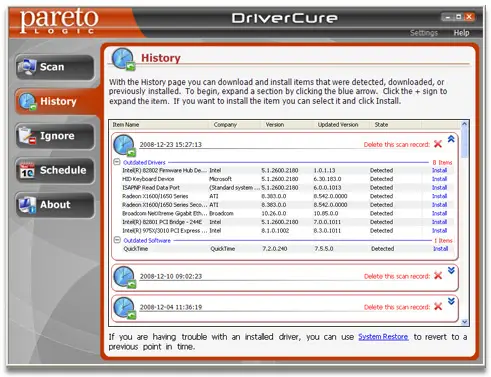The width and height of the screenshot is (491, 377).
Task: Open the Ignore list icon
Action: 27,136
